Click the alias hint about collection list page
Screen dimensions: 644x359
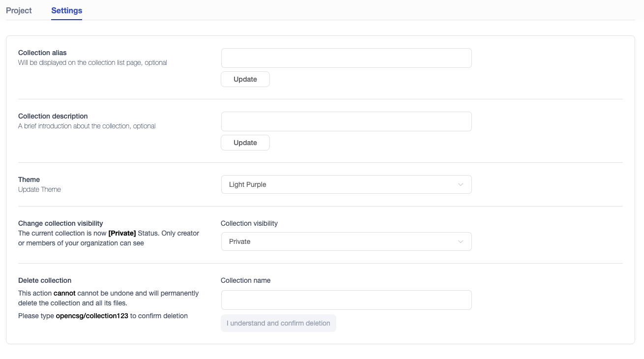coord(92,62)
